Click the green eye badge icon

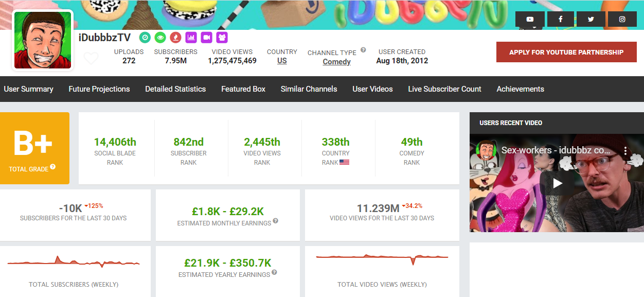click(x=160, y=37)
